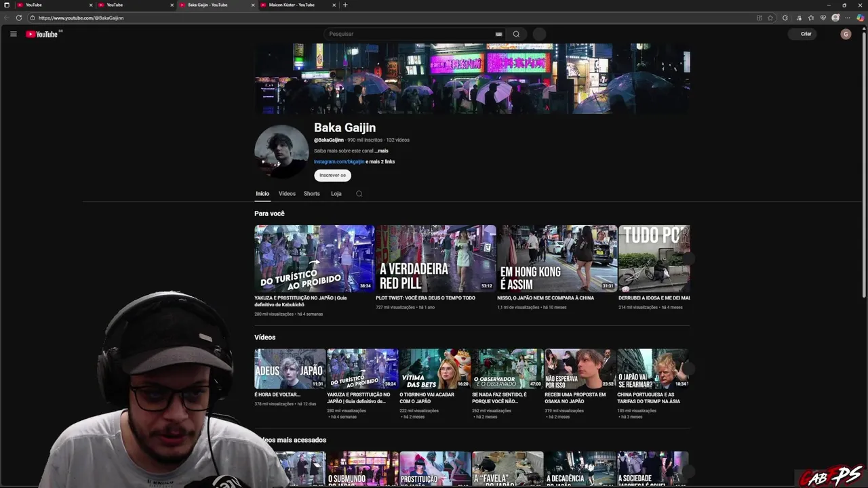
Task: Open 'Em Hong Kong é assim' thumbnail
Action: pos(557,258)
